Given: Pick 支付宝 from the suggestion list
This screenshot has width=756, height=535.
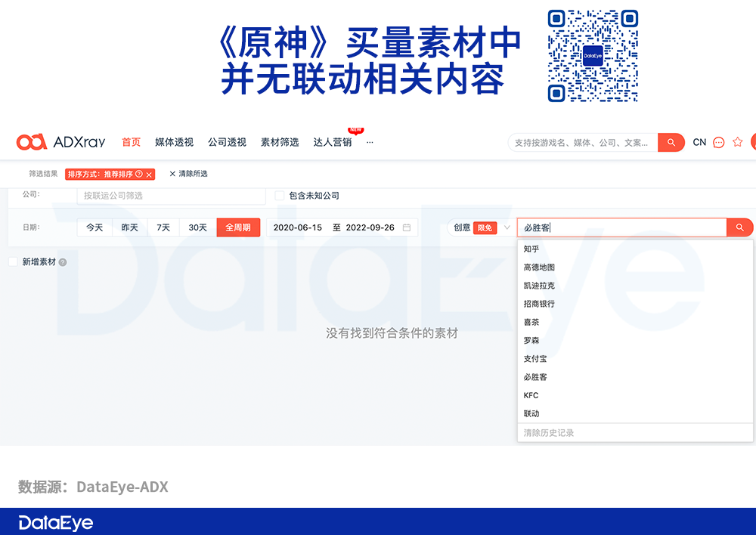Looking at the screenshot, I should (534, 359).
